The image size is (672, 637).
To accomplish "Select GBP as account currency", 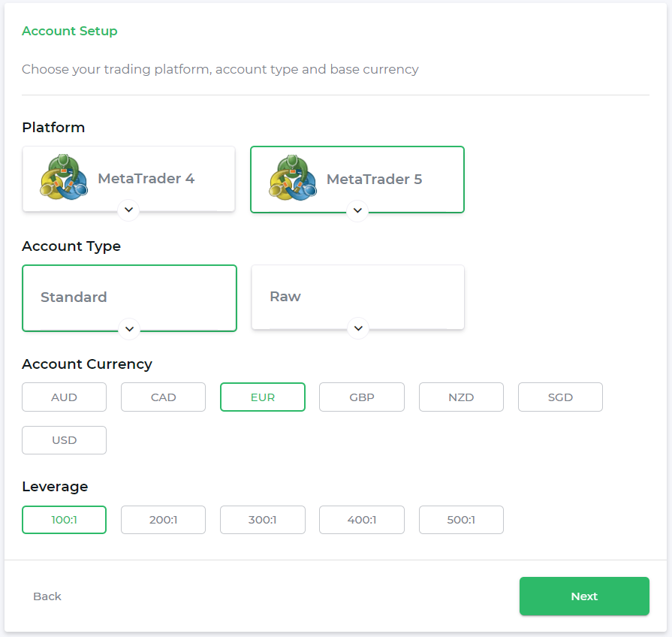I will click(362, 397).
